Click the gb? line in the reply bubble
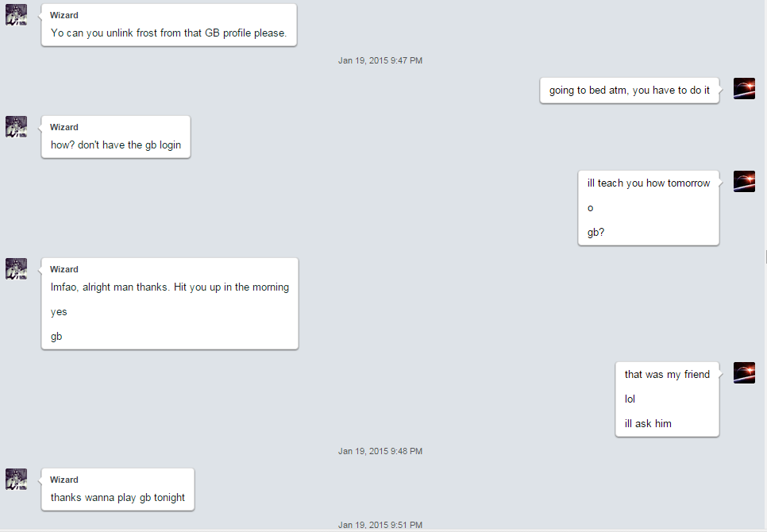The width and height of the screenshot is (767, 532). (595, 233)
